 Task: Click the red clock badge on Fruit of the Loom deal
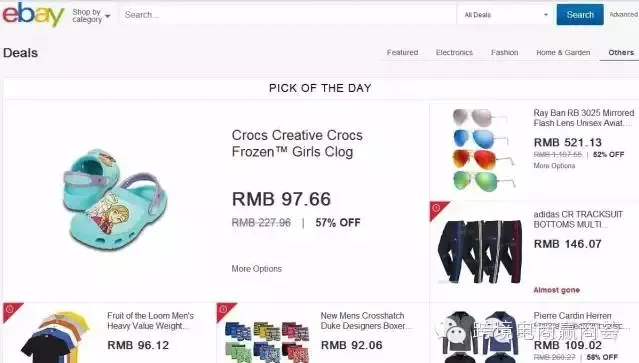pyautogui.click(x=11, y=310)
